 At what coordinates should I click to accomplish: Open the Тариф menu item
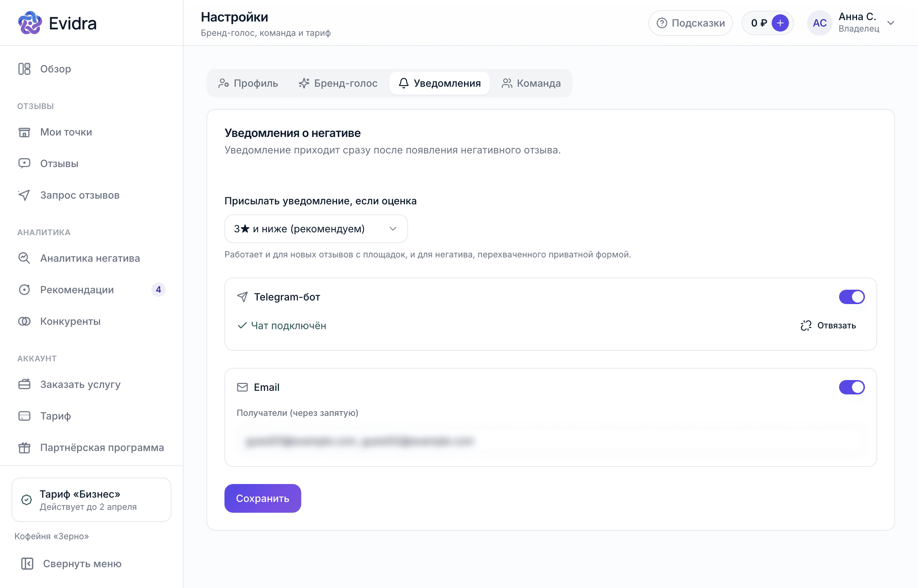[92, 416]
